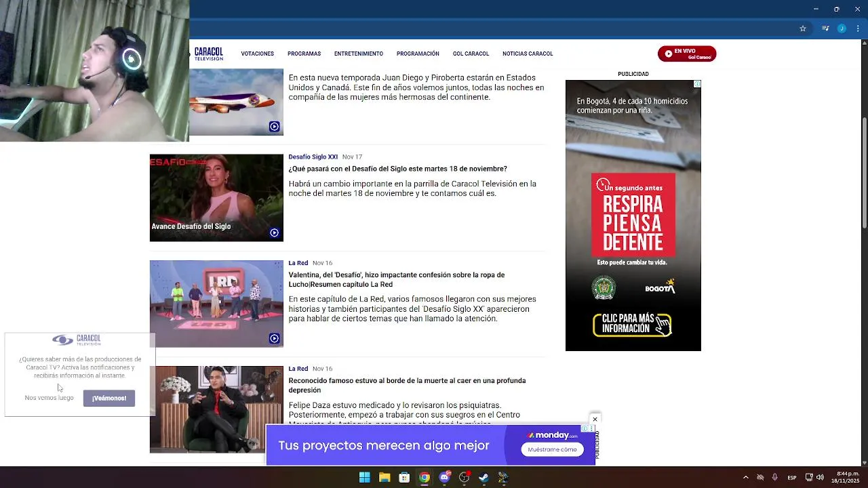Click the En Vivo Gol Caracol button
The image size is (868, 488).
click(687, 54)
